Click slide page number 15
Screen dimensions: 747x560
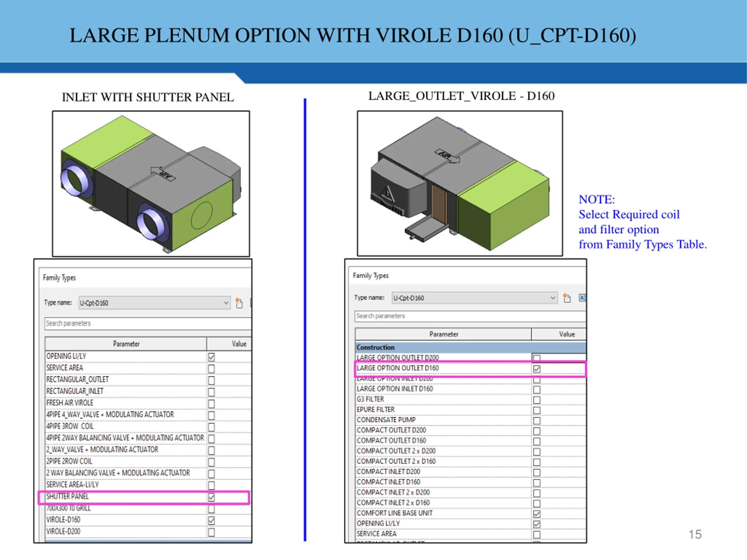[x=695, y=534]
